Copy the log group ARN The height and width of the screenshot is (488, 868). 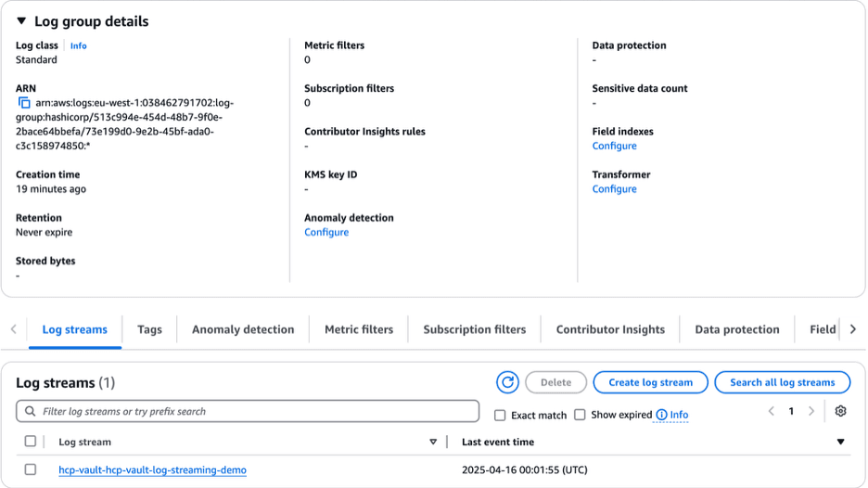click(24, 103)
